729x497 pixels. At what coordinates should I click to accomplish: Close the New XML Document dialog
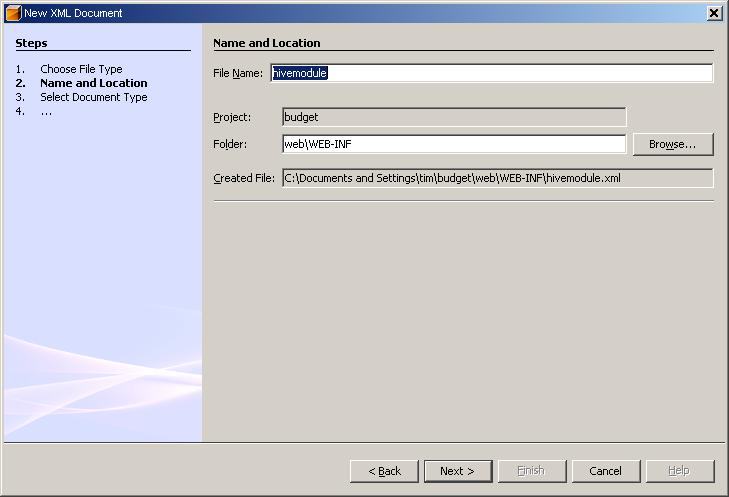tap(714, 13)
